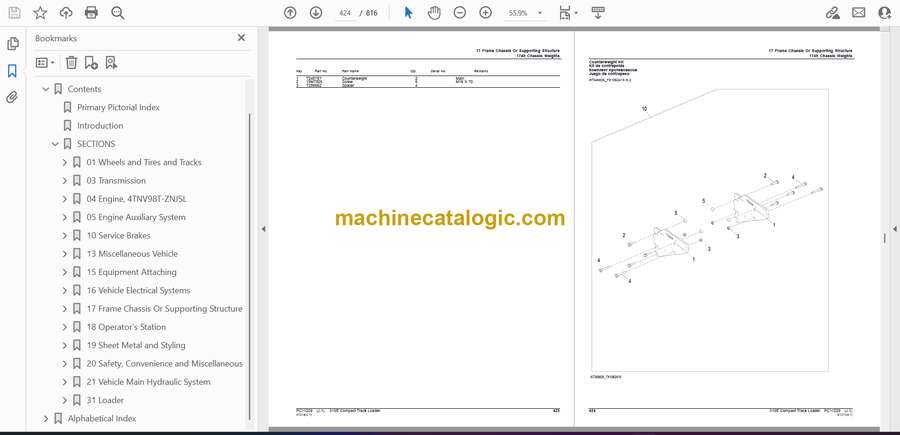The image size is (900, 435).
Task: Select 19 Sheet Metal and Styling bookmark
Action: 136,345
